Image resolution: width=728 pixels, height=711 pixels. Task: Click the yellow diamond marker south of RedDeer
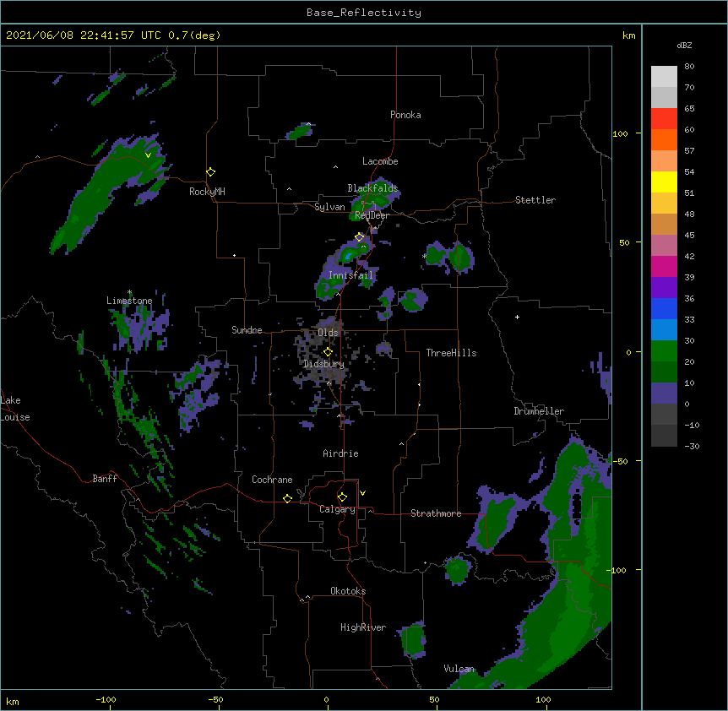(x=360, y=237)
